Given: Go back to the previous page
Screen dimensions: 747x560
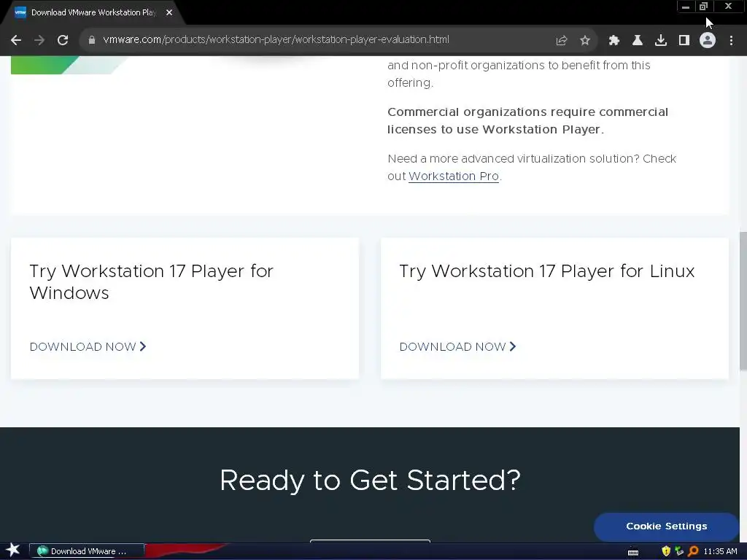Looking at the screenshot, I should tap(16, 41).
